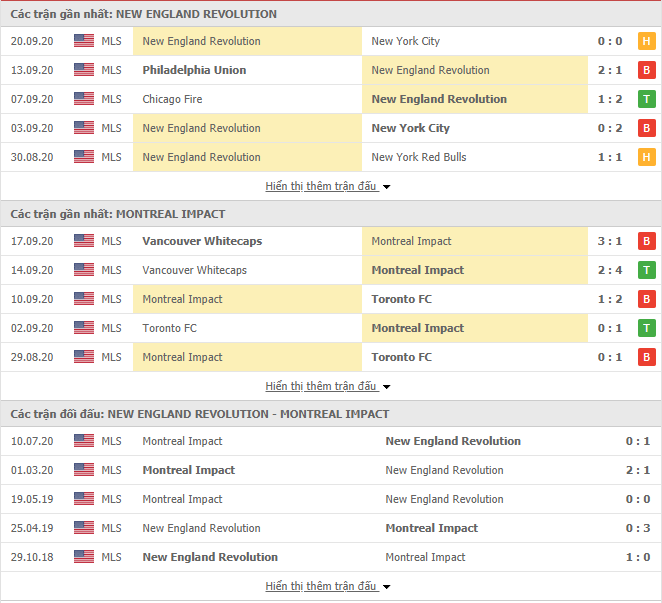Expand more head-to-head matches
The image size is (662, 603).
pos(327,586)
